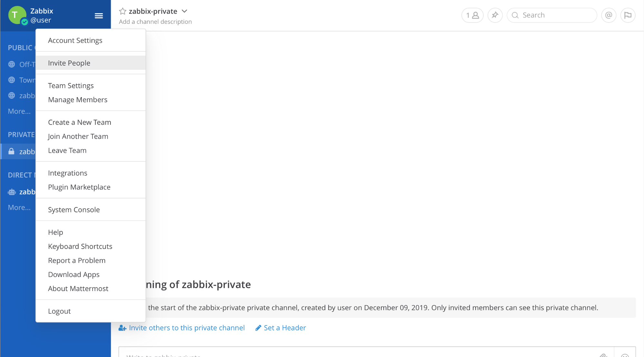This screenshot has width=644, height=357.
Task: Open the System Console menu entry
Action: 74,210
